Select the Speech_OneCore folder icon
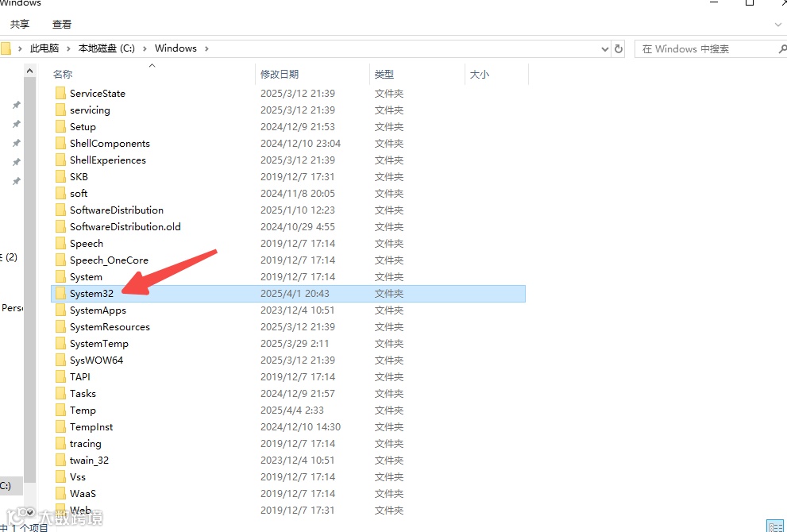This screenshot has height=532, width=787. (60, 260)
